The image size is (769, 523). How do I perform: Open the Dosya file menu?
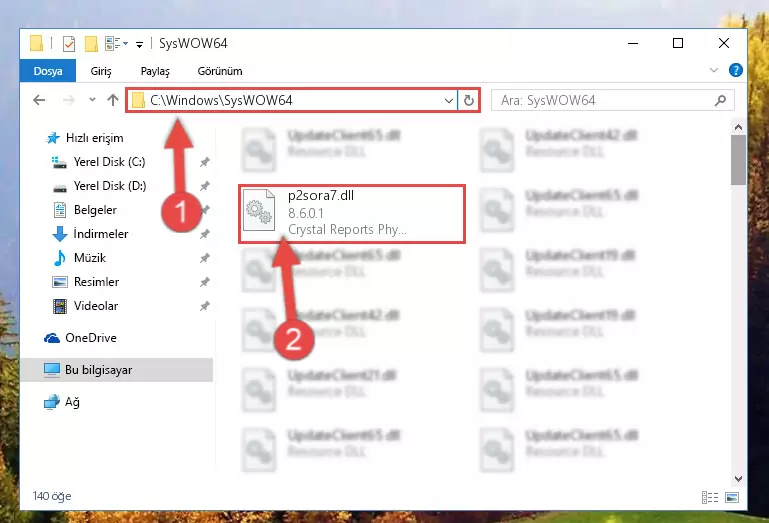click(48, 71)
